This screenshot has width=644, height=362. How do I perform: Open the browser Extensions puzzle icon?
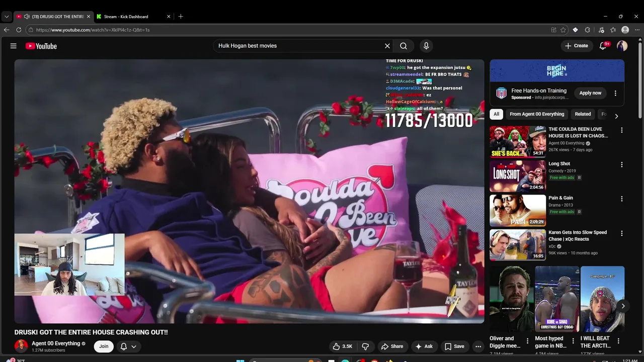(x=588, y=30)
